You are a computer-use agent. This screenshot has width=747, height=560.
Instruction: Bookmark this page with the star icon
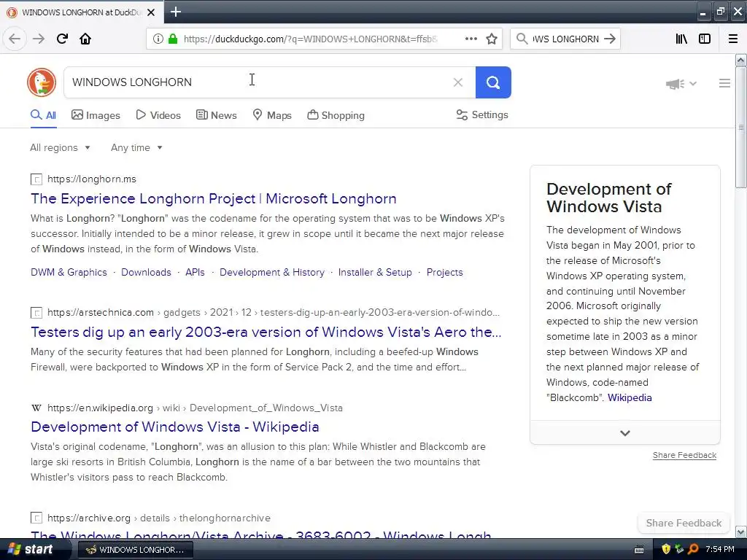tap(492, 39)
